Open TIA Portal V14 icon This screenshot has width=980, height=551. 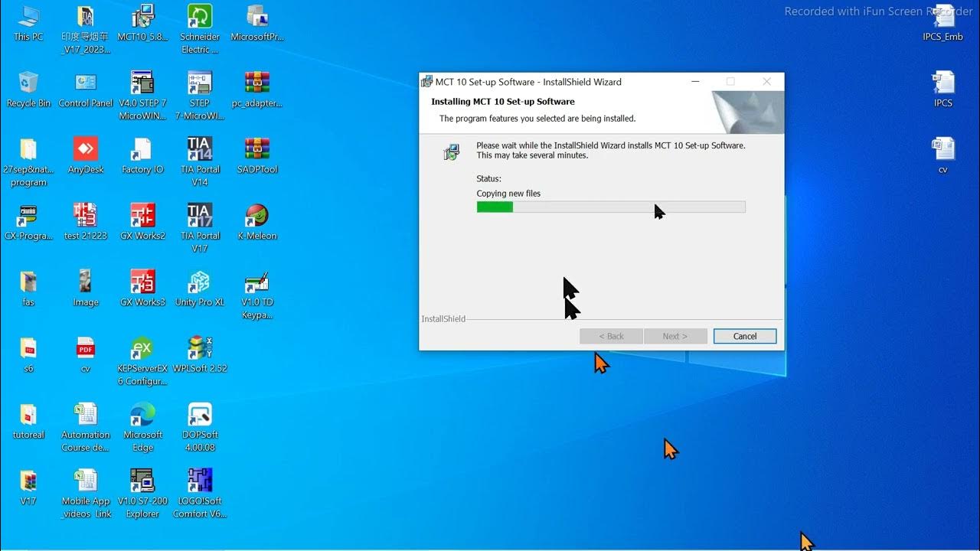pyautogui.click(x=200, y=162)
